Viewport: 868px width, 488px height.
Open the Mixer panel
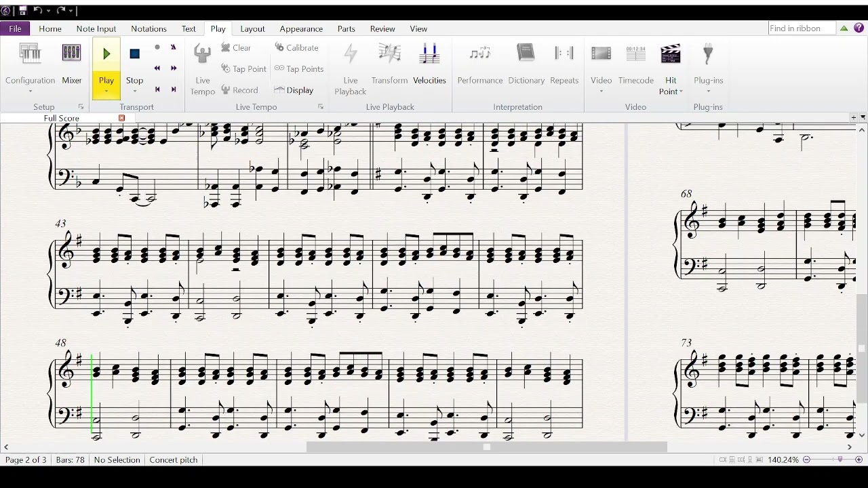coord(71,62)
